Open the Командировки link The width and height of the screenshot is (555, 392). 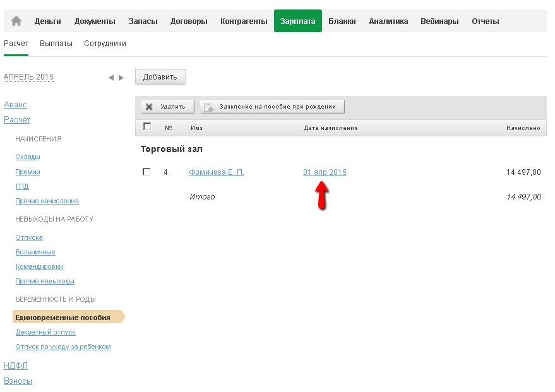click(39, 267)
